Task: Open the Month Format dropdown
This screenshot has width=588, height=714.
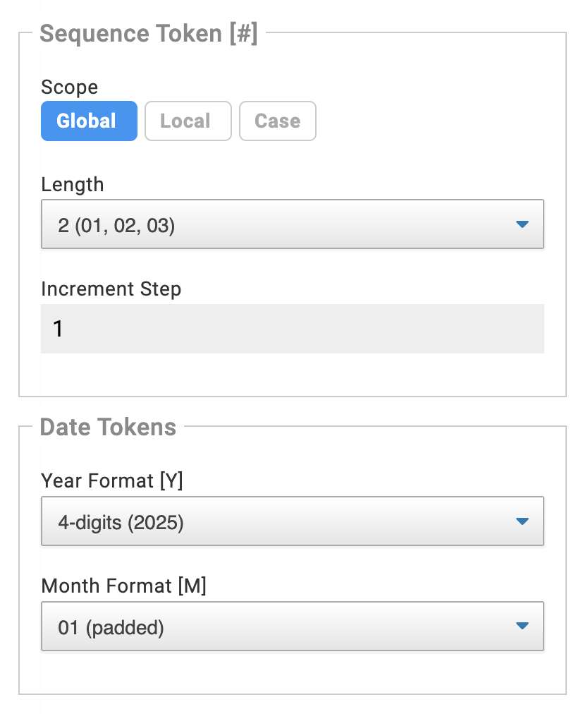Action: point(292,626)
